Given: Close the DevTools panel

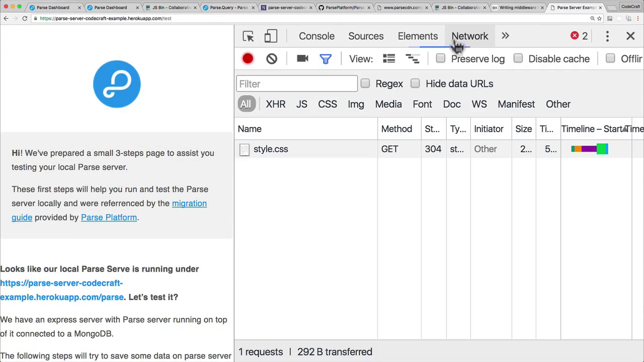Looking at the screenshot, I should point(630,36).
